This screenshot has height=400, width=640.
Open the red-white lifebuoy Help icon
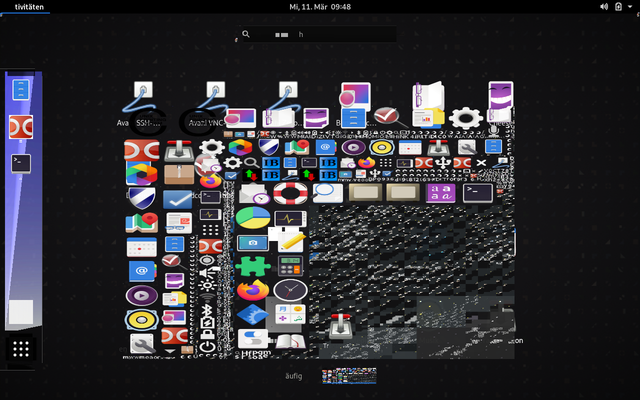290,193
